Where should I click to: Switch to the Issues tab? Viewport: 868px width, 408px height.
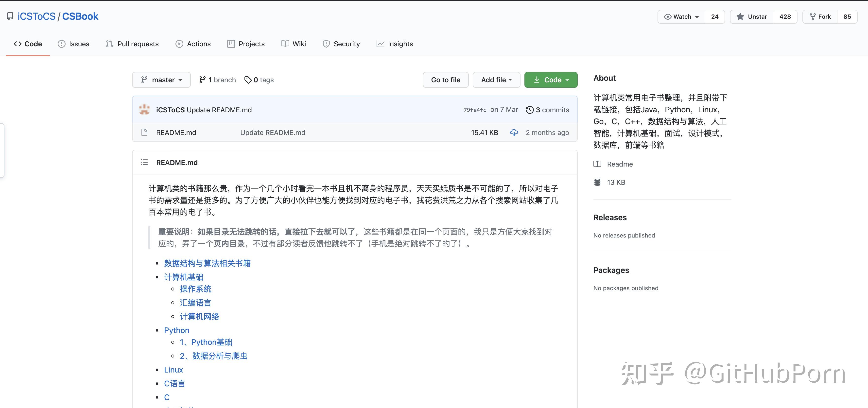pos(73,43)
